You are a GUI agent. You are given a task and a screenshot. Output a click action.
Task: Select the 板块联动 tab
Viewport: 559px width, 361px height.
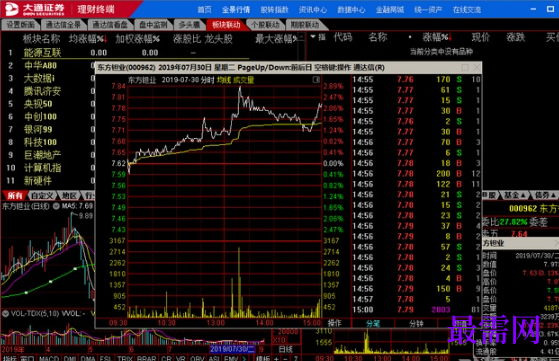click(x=226, y=25)
